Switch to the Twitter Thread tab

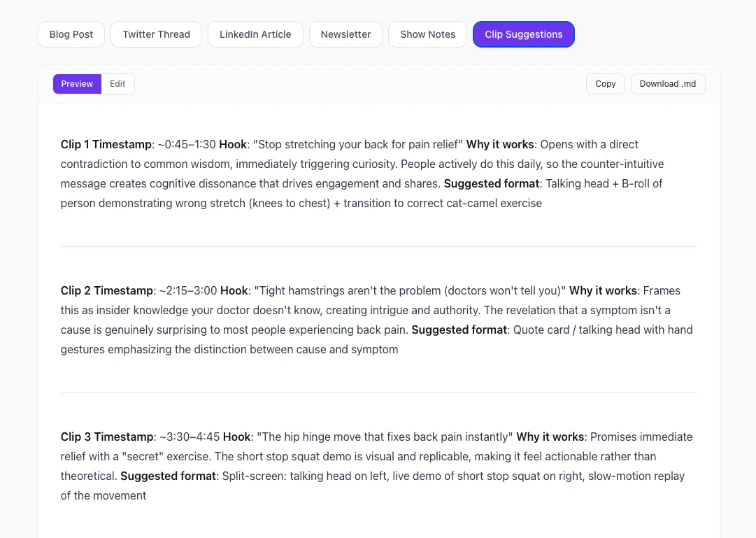point(156,34)
